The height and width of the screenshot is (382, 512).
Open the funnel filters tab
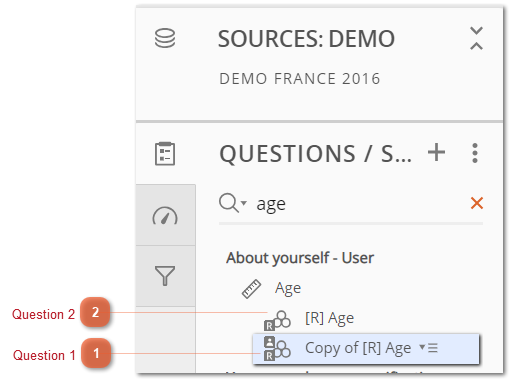click(165, 276)
